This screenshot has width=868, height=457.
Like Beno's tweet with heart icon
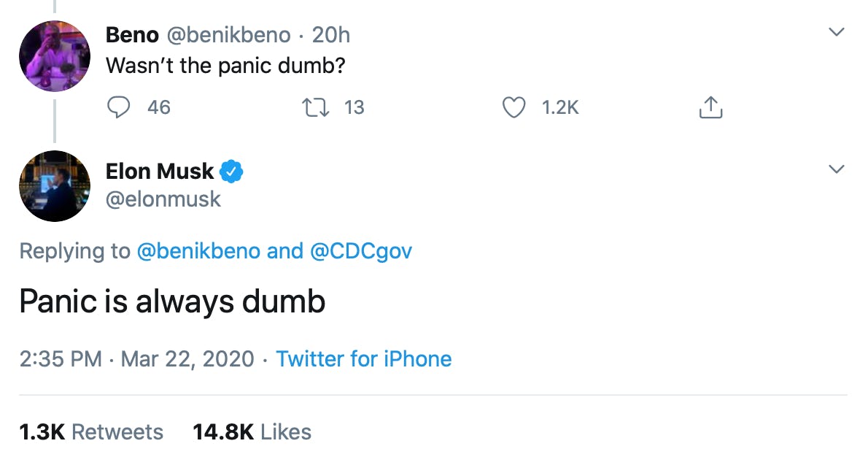(514, 108)
